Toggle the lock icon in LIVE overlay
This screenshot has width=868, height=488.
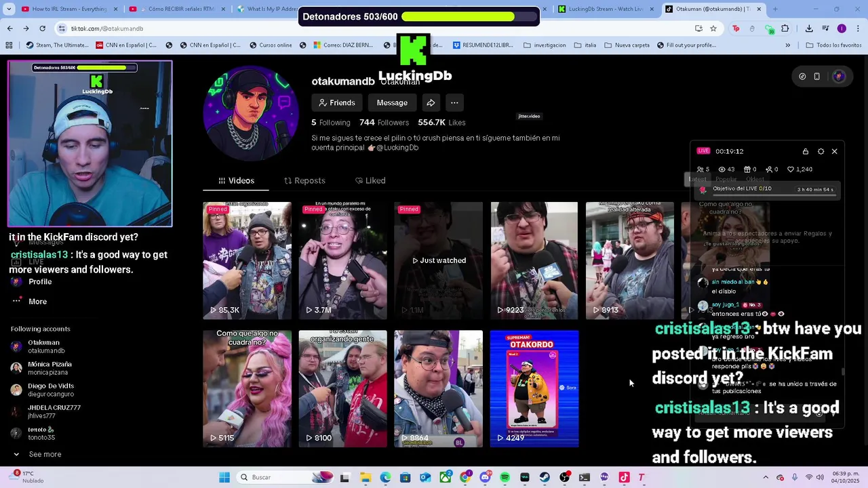(x=806, y=151)
